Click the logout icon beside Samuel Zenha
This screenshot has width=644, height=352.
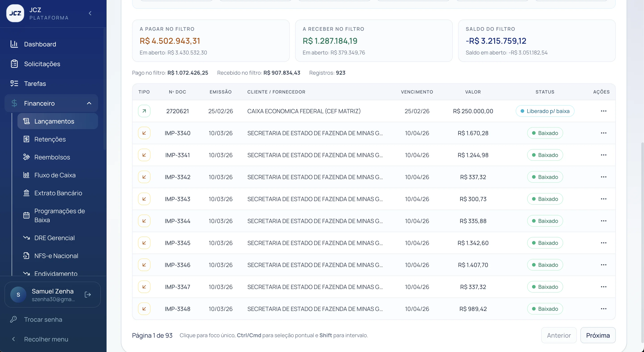(88, 295)
